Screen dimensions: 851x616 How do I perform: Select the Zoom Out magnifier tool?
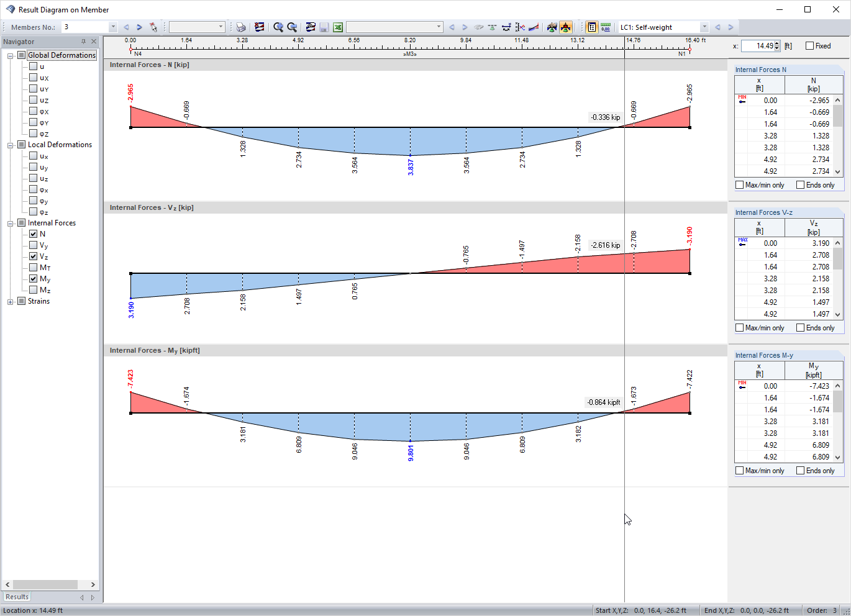coord(292,27)
